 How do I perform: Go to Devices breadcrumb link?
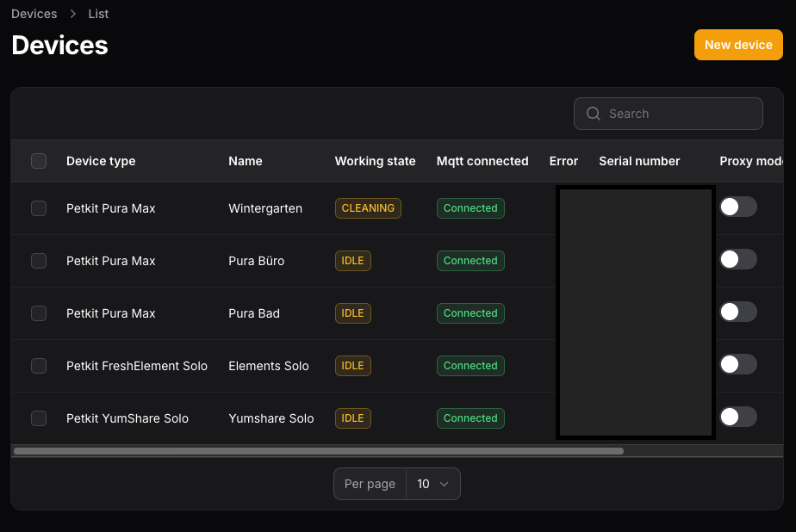tap(34, 14)
